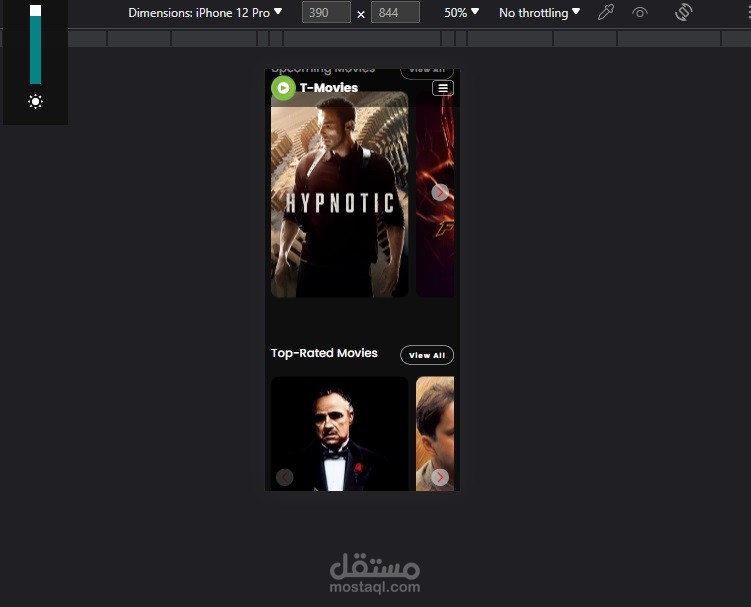The image size is (751, 607).
Task: Click the device toolbar more options dots
Action: [747, 12]
